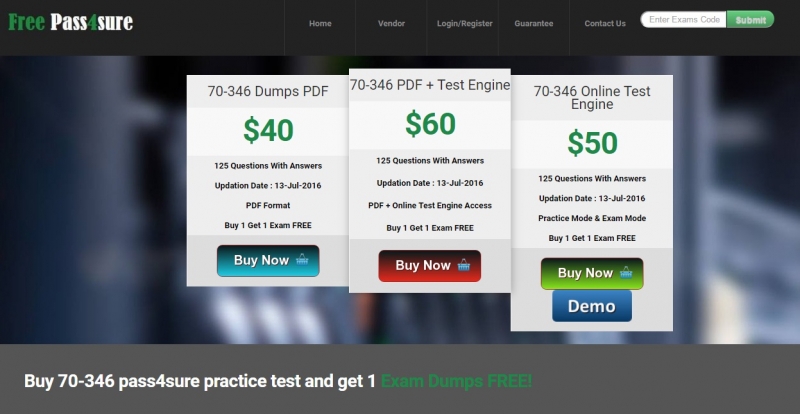800x414 pixels.
Task: Click basket icon on red Buy Now button
Action: (463, 265)
